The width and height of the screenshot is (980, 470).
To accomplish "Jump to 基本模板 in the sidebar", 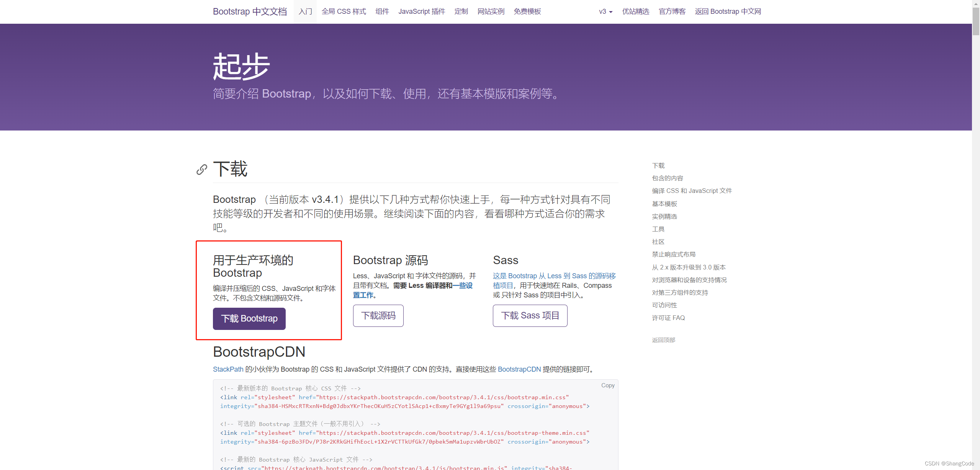I will pos(664,204).
